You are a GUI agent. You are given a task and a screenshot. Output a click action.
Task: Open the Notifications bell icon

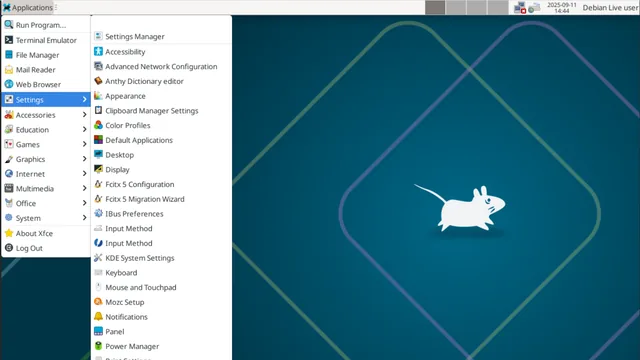98,316
